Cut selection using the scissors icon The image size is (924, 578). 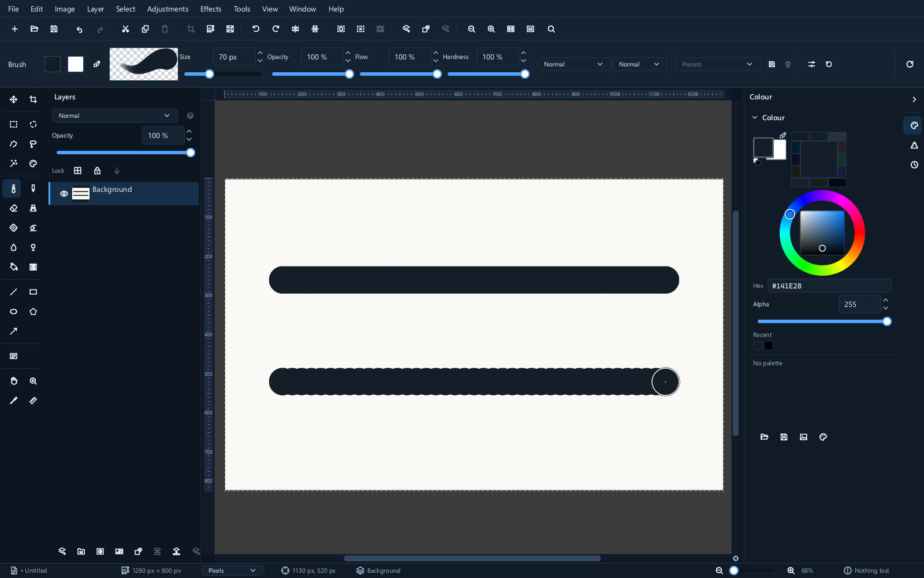point(125,29)
